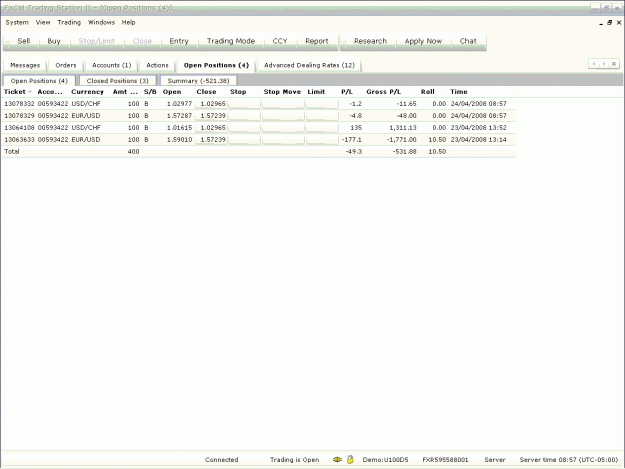Click the CCY toolbar button
Viewport: 625px width, 469px height.
(280, 41)
